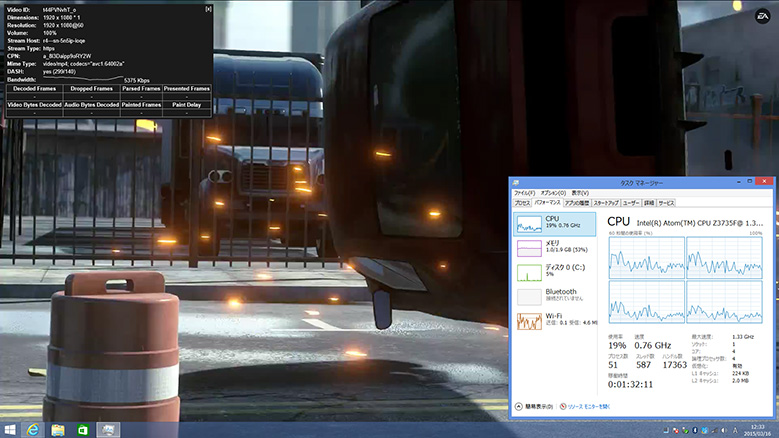Click the Audio Bytes Decoded stats cell
The height and width of the screenshot is (438, 779).
pos(91,105)
